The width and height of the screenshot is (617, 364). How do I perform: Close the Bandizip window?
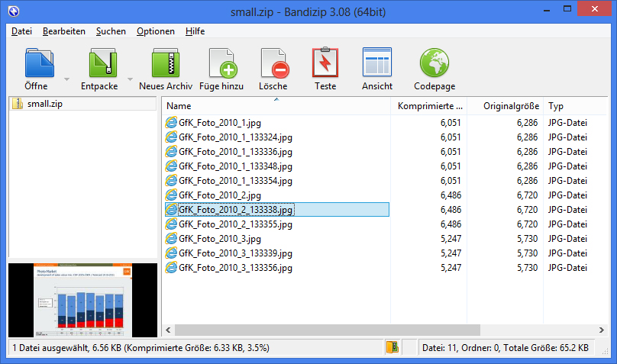(x=595, y=8)
